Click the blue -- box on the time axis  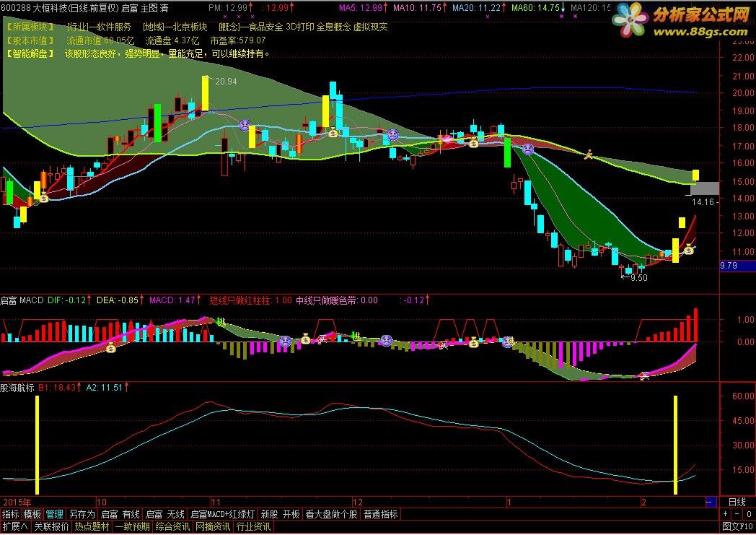[x=711, y=503]
